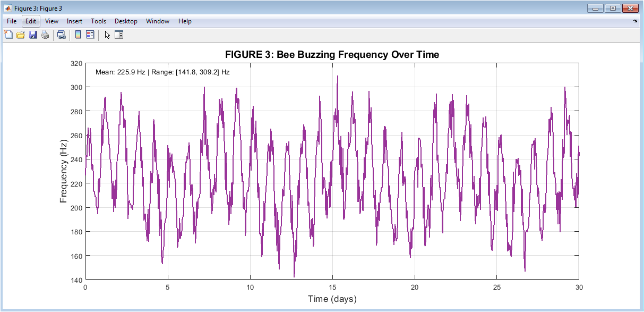Click the MATLAB logo in the title bar
Screen dimensions: 644x312
8,8
